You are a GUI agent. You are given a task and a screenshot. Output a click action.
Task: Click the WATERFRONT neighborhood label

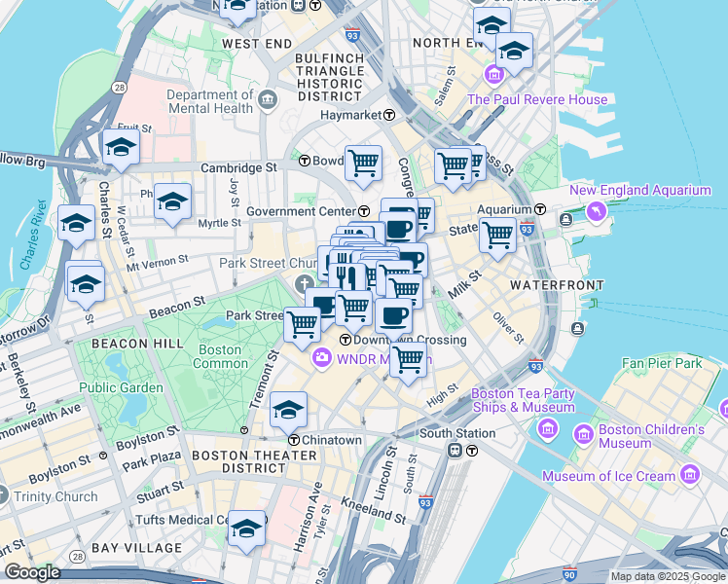[x=557, y=285]
